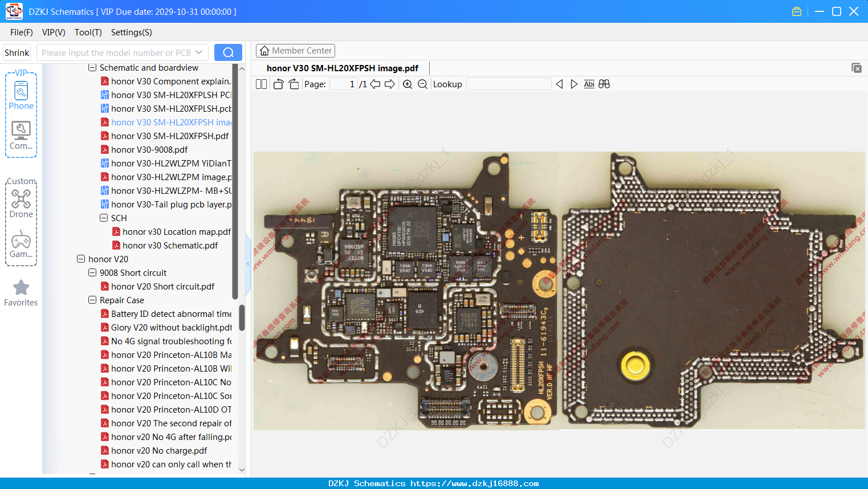Open the File(F) menu
Screen dimensions: 868x489
click(22, 32)
